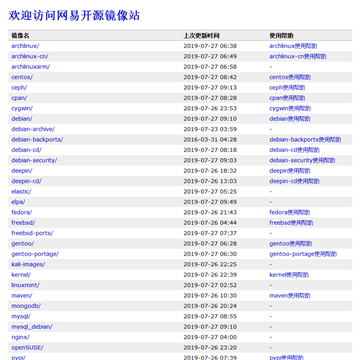This screenshot has height=360, width=360.
Task: View ceph使用帮助 help page
Action: tap(287, 88)
